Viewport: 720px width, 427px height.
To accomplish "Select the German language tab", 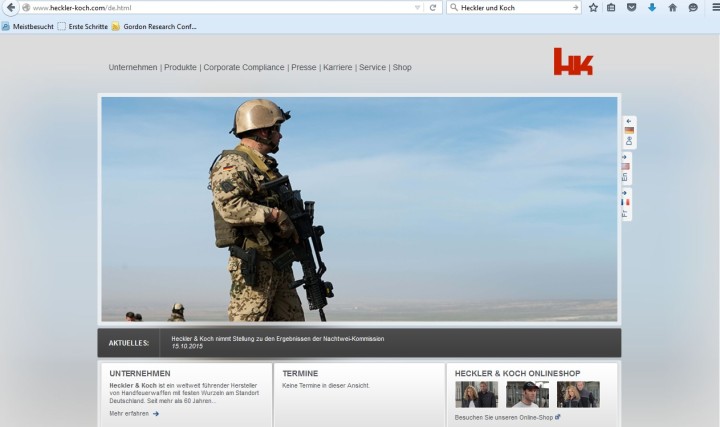I will pos(627,132).
